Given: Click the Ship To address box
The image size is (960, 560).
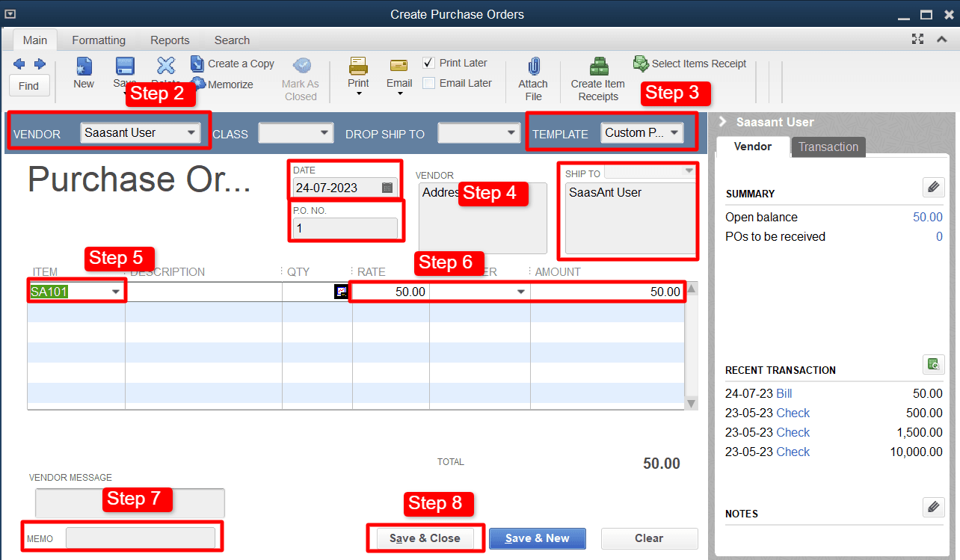Looking at the screenshot, I should pyautogui.click(x=630, y=218).
